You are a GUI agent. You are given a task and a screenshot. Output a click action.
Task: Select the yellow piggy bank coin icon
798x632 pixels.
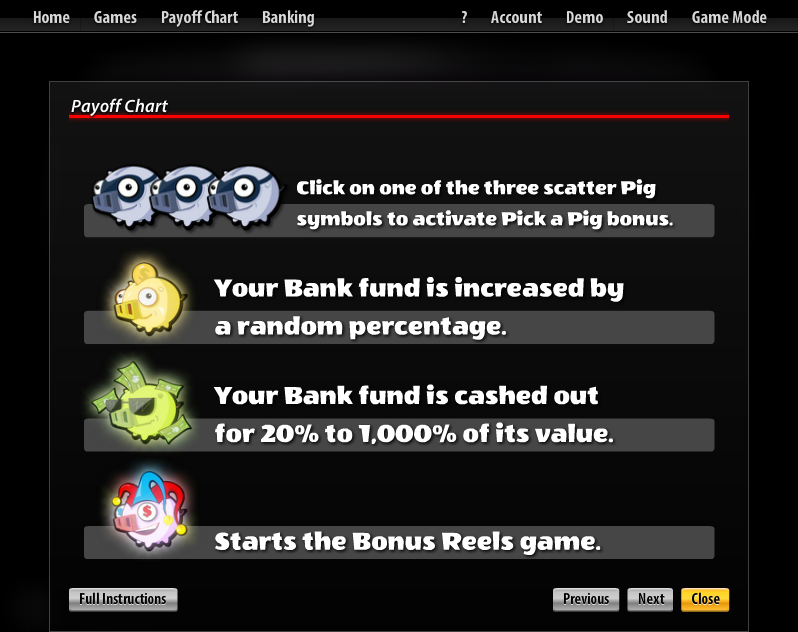pos(148,298)
